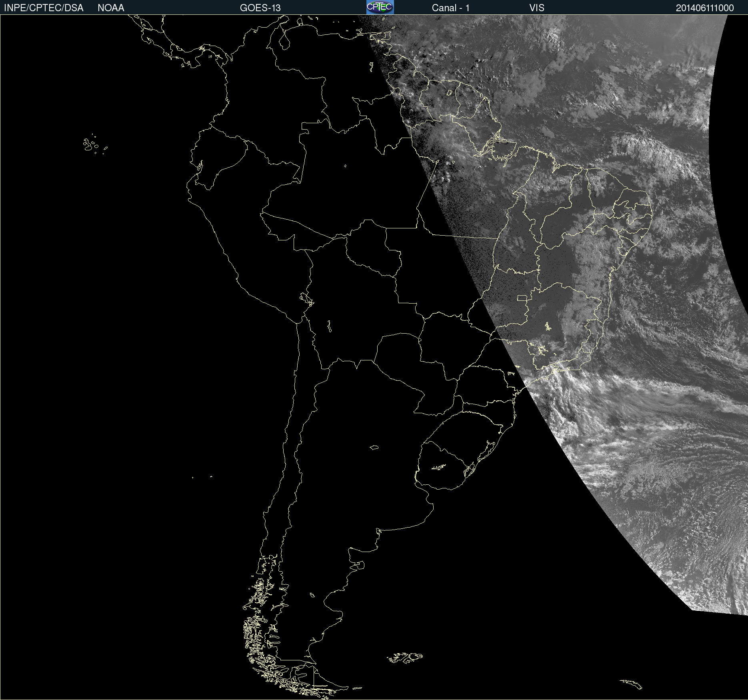The width and height of the screenshot is (748, 700).
Task: Click the 201406111000 timestamp
Action: coord(704,8)
